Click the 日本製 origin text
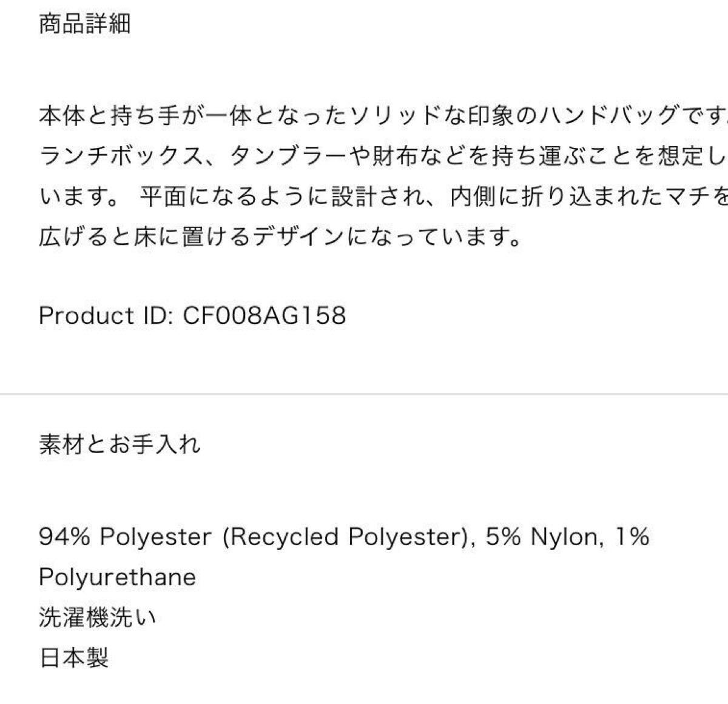The width and height of the screenshot is (728, 704). point(73,658)
